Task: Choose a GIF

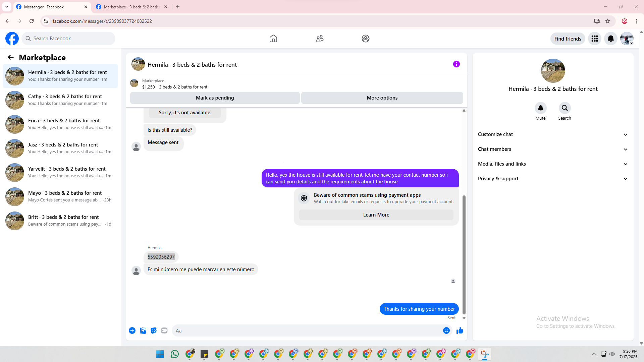Action: tap(164, 330)
